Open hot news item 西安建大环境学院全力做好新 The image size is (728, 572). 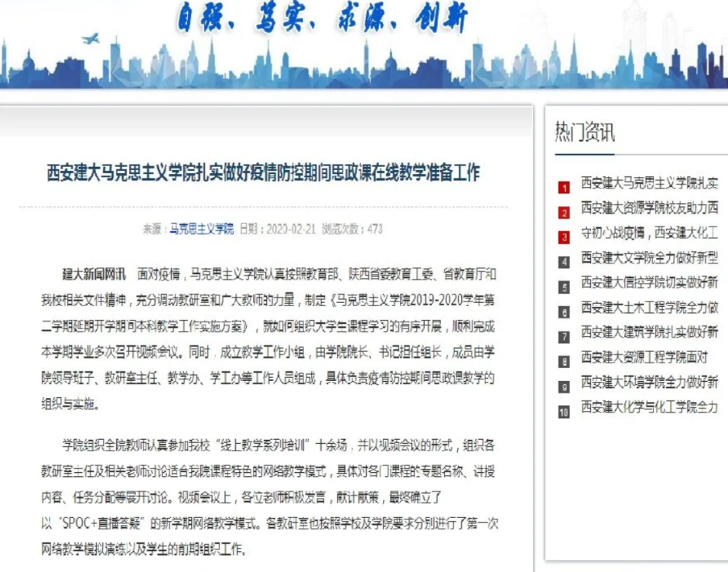pyautogui.click(x=649, y=383)
